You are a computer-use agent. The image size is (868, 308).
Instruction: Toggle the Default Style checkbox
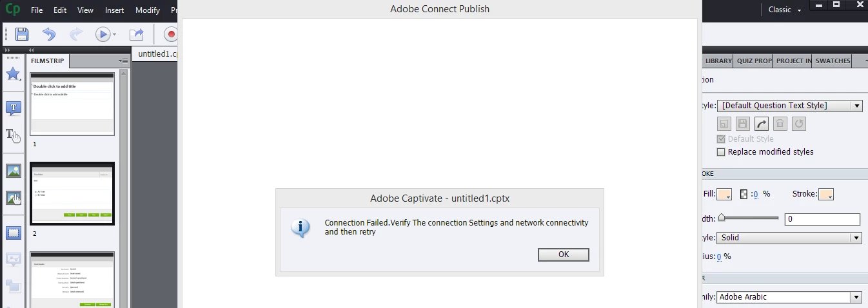pos(721,139)
